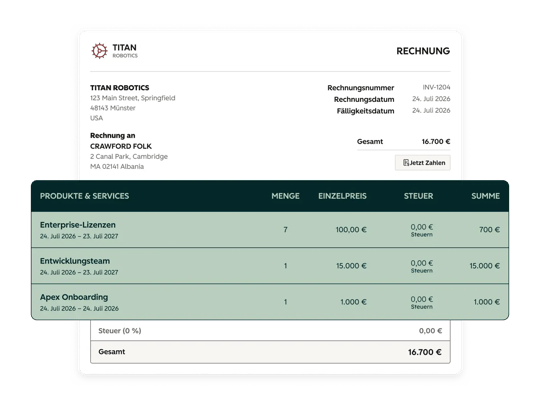Click the 'Rechnung an' label
This screenshot has height=405, width=540.
[x=113, y=135]
